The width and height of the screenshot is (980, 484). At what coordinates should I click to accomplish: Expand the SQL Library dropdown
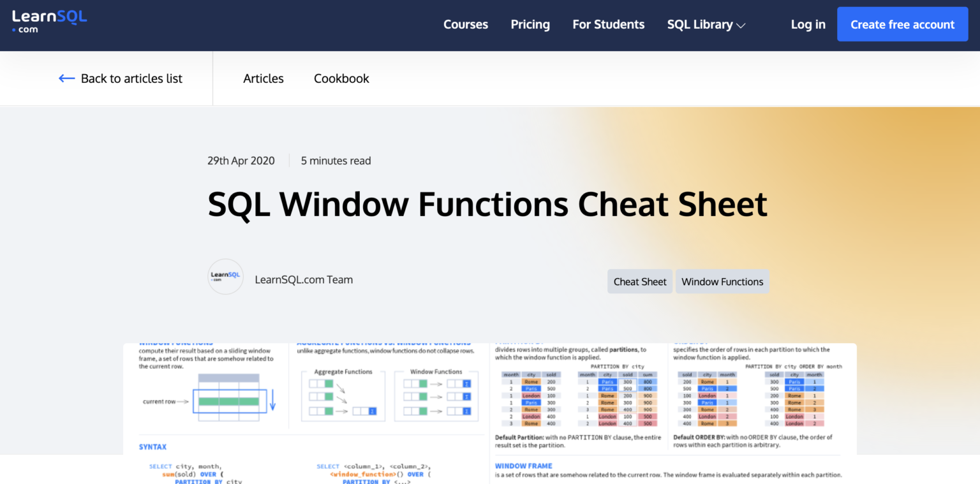(x=706, y=25)
